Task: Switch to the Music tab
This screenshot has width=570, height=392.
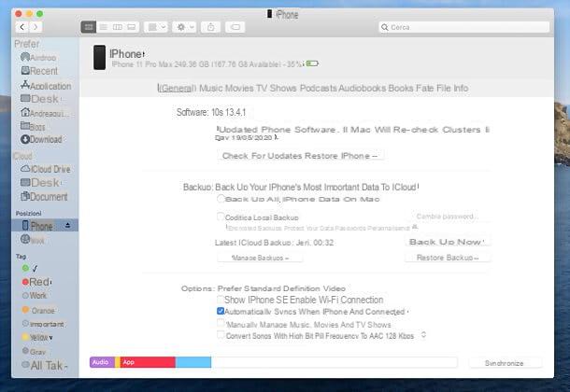Action: [x=211, y=88]
